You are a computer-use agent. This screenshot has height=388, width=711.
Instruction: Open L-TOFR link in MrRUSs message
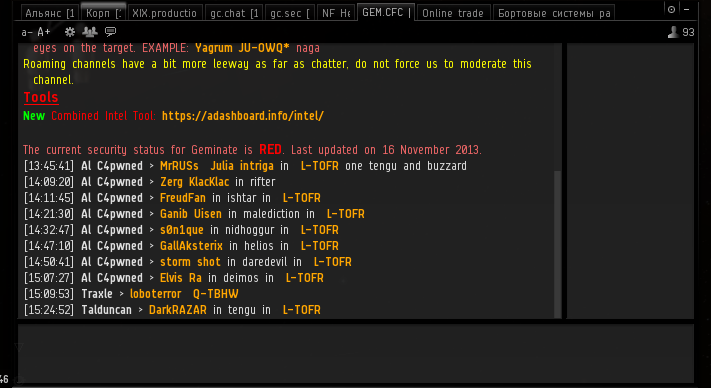coord(320,166)
